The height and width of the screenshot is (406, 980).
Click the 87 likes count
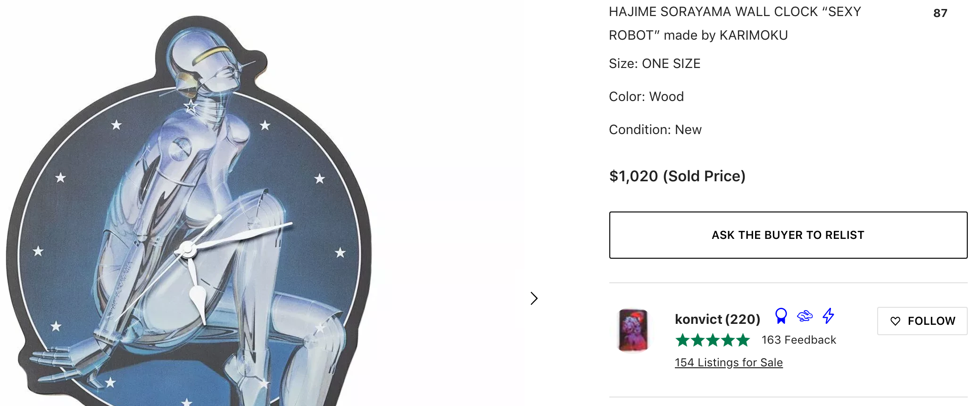(940, 13)
